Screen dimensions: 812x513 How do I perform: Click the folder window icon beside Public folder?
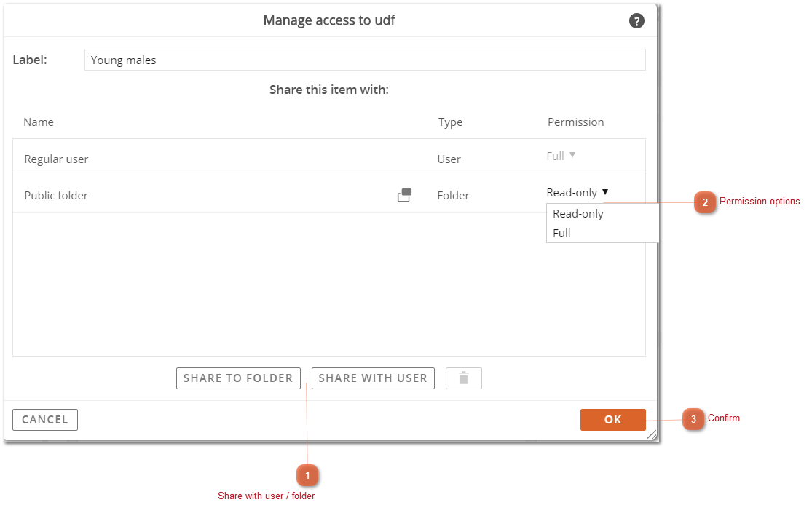point(404,195)
